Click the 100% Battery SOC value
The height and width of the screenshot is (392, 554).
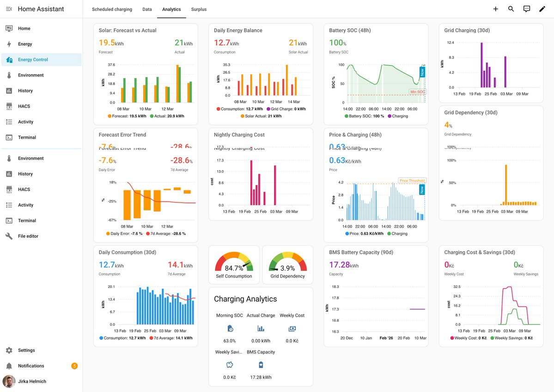click(338, 43)
